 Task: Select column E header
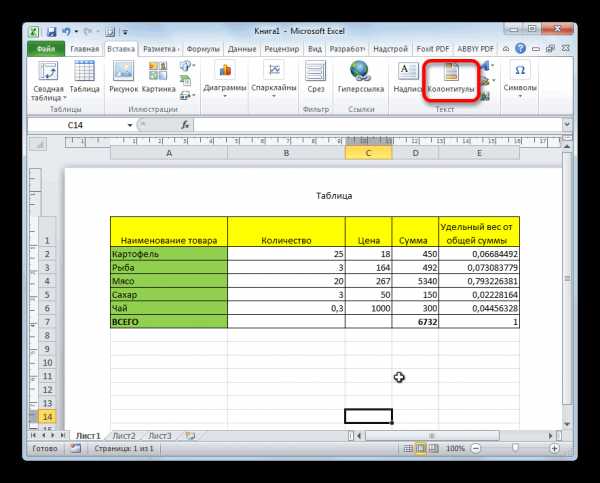coord(479,153)
